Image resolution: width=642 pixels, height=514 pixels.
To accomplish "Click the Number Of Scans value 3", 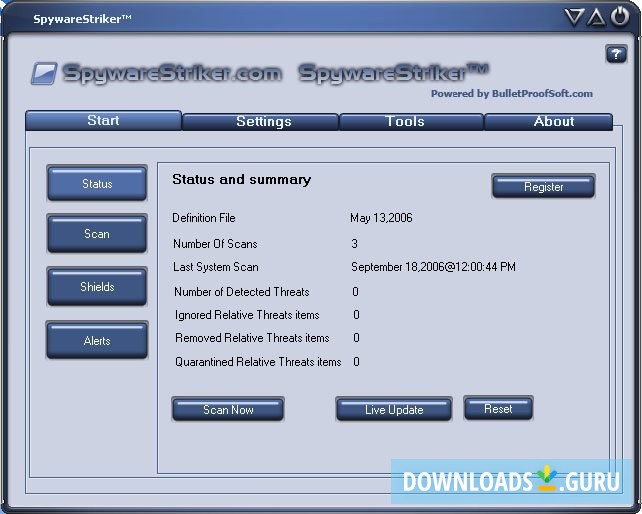I will (355, 244).
